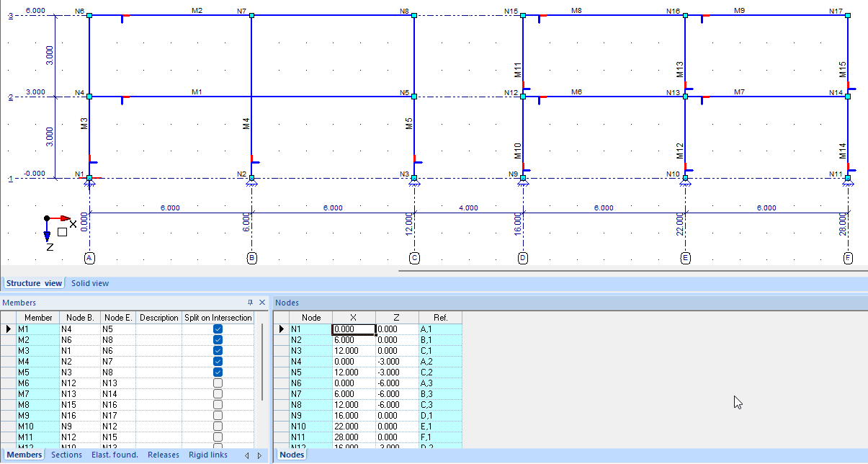This screenshot has width=868, height=464.
Task: Click the right arrow beside the Rigid links tab
Action: [259, 455]
